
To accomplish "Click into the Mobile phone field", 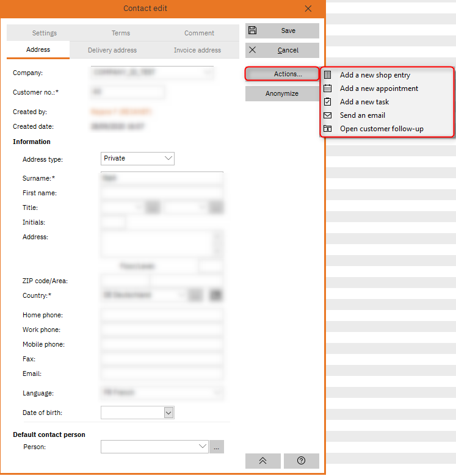I will tap(162, 344).
